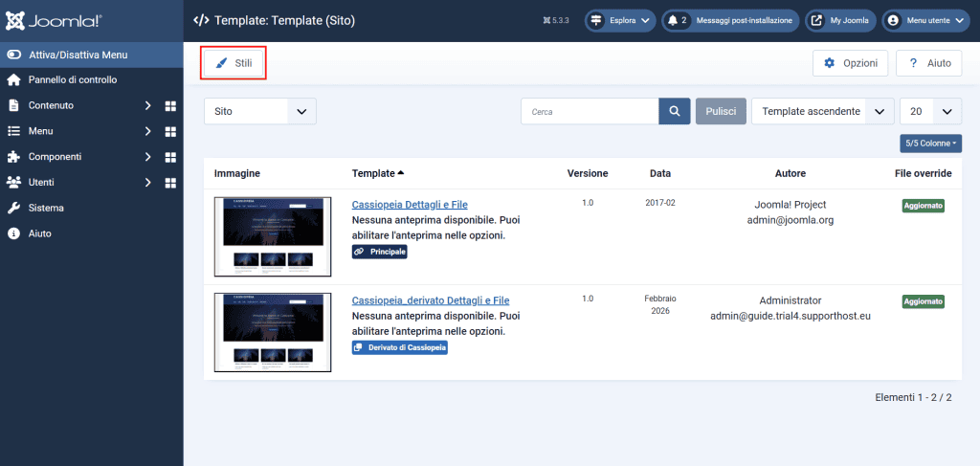Open the Opzioni settings button

coord(850,63)
